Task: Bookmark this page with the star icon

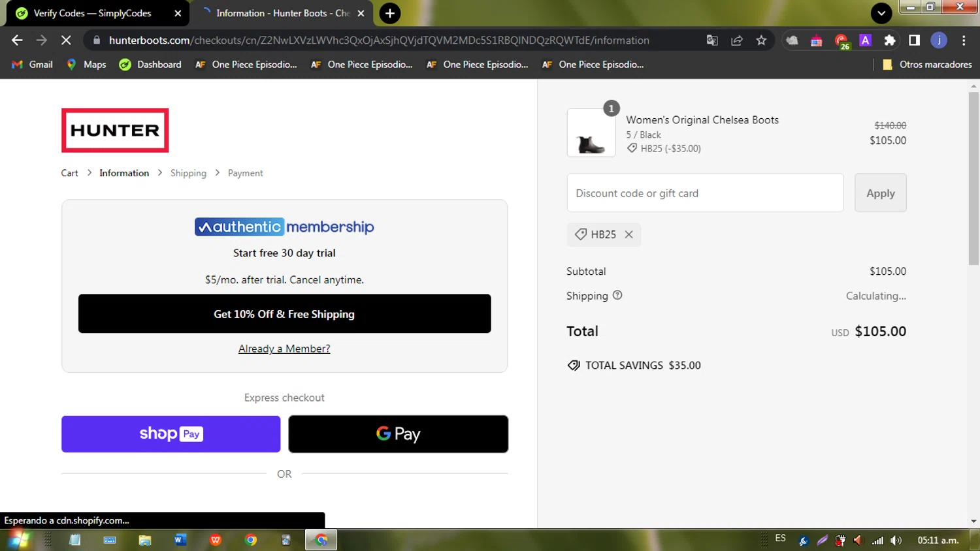Action: click(x=761, y=40)
